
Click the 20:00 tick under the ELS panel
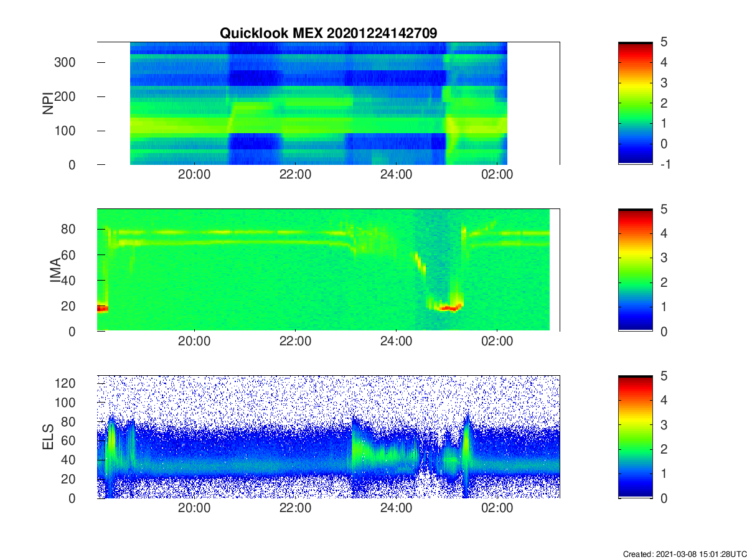[x=194, y=508]
